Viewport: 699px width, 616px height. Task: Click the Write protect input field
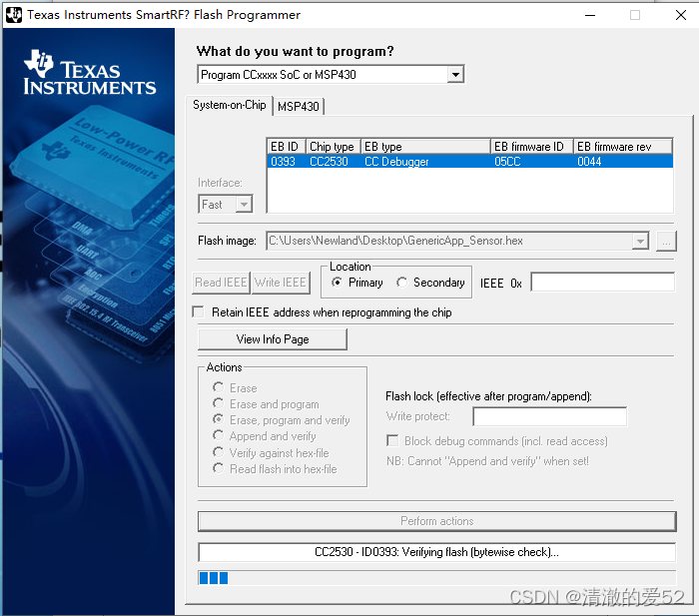pos(549,416)
